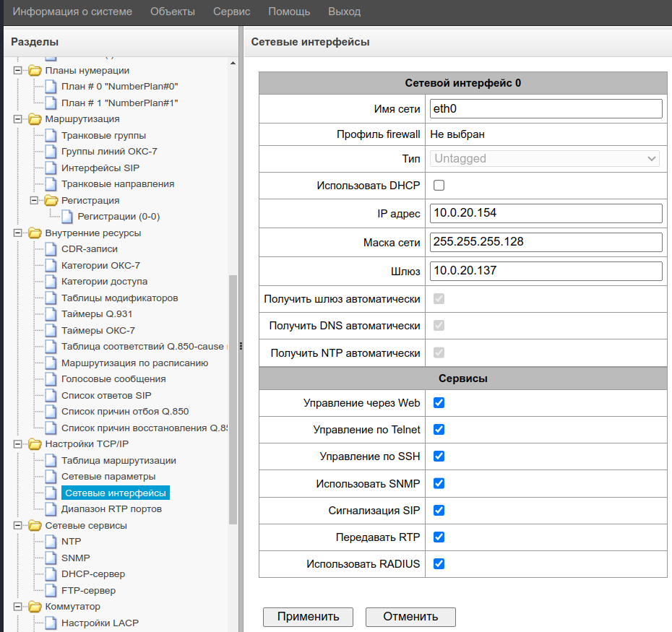Click the folder icon for Сетевые сервисы
This screenshot has height=632, width=672.
pos(35,526)
